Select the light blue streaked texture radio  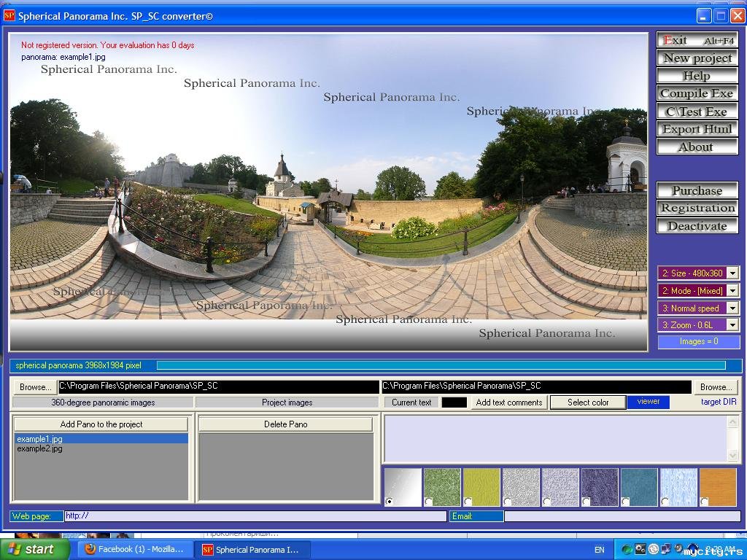pos(665,501)
